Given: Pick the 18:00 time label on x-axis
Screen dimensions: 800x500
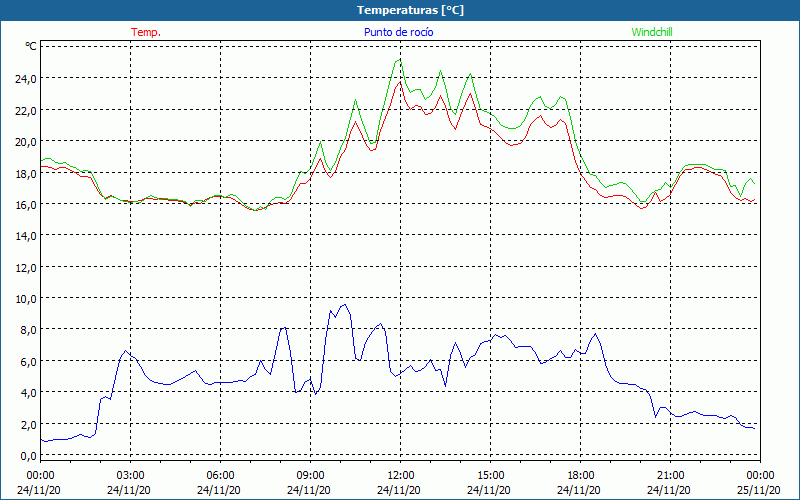Looking at the screenshot, I should pos(580,475).
